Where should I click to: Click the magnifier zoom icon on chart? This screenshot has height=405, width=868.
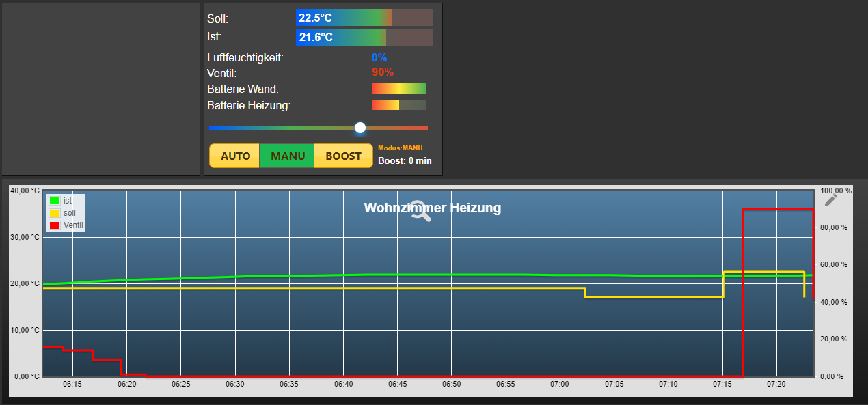click(x=421, y=211)
